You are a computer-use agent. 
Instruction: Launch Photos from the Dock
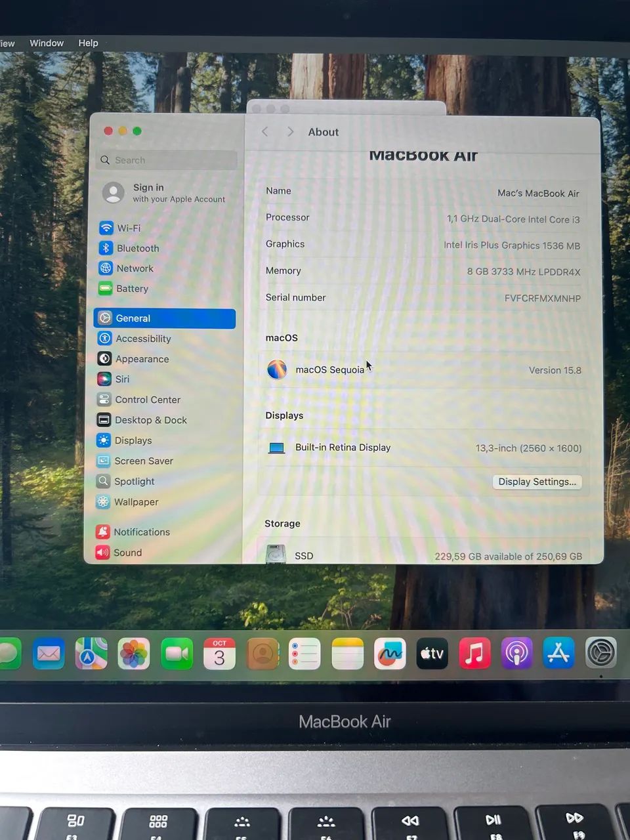tap(134, 654)
